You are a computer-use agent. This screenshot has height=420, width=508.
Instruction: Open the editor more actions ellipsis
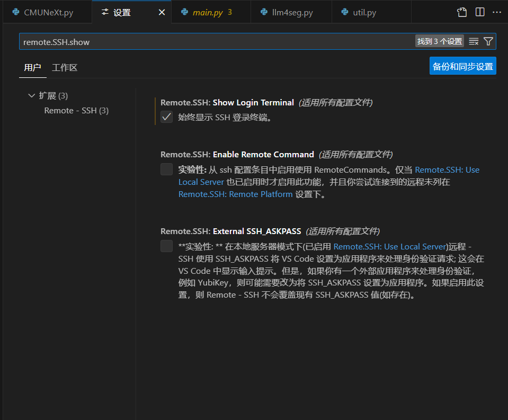(x=496, y=12)
